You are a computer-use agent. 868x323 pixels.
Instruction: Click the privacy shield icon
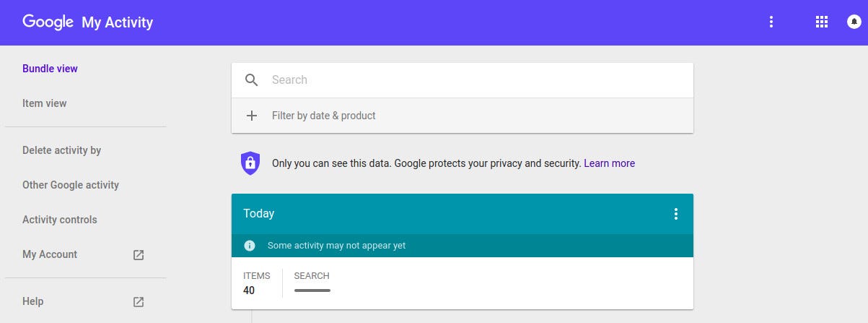250,163
